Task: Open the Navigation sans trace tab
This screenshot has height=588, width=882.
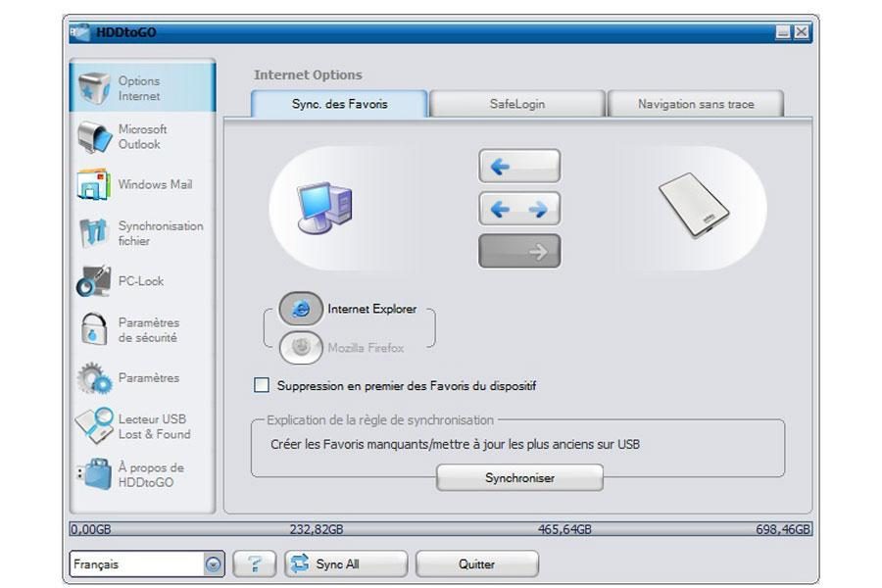Action: click(695, 104)
